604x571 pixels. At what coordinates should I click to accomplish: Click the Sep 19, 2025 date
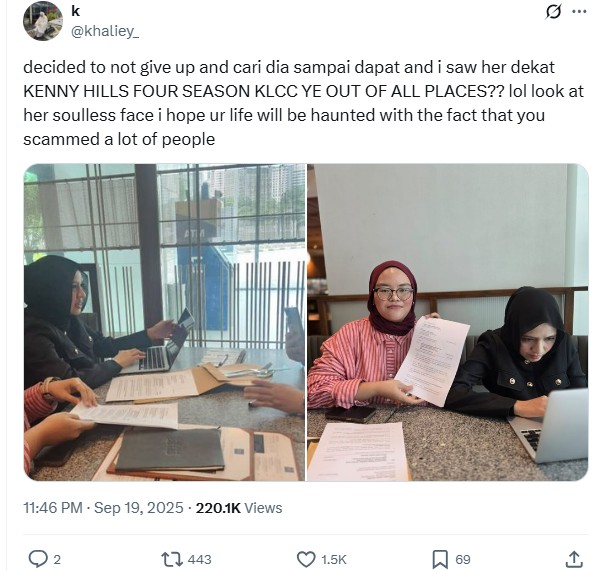click(139, 507)
